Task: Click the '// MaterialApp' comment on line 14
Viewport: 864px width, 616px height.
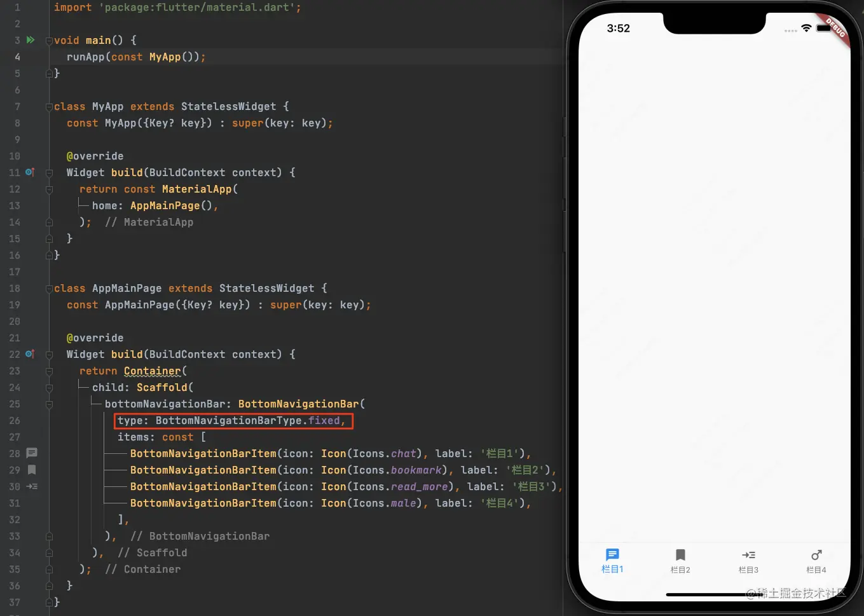Action: coord(149,222)
